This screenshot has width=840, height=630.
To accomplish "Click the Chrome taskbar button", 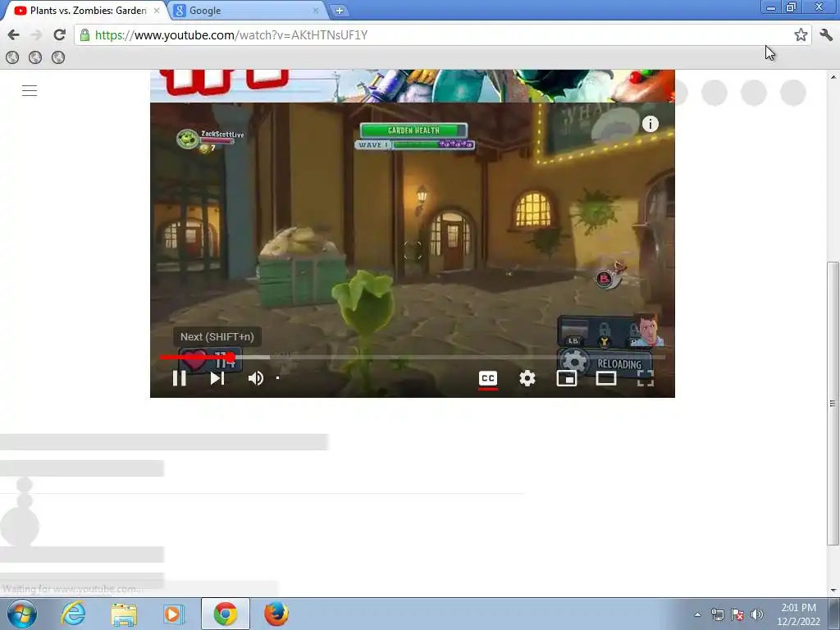I will click(226, 614).
